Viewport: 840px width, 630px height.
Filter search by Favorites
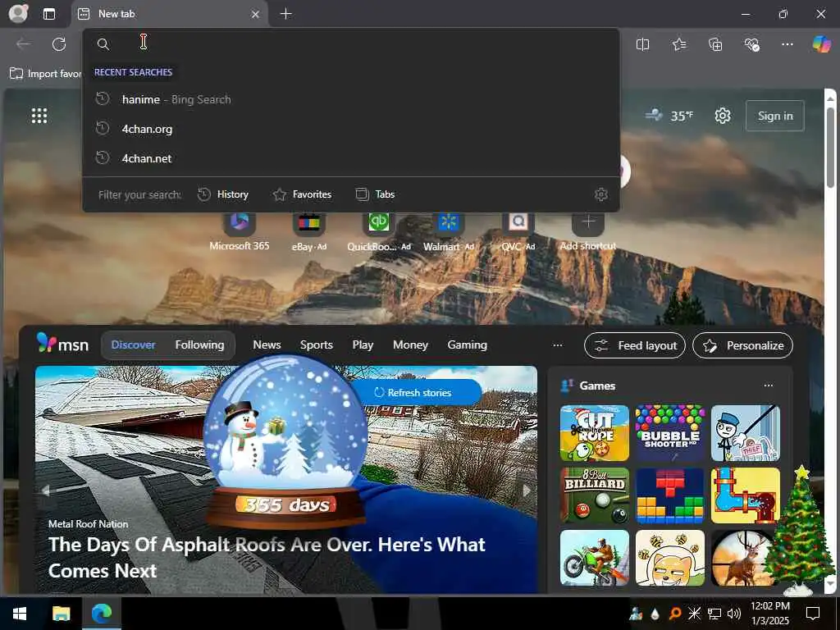click(302, 194)
